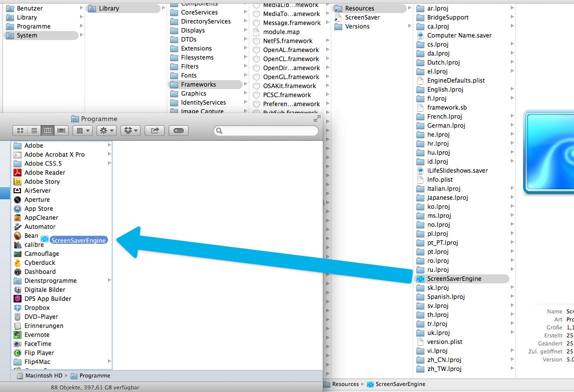Select the Cyberduck app icon
Image resolution: width=574 pixels, height=392 pixels.
click(18, 263)
